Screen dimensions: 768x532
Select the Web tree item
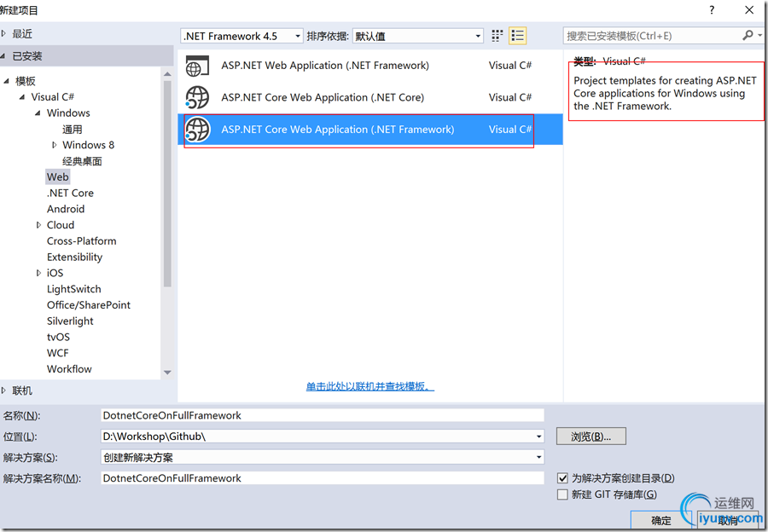tap(58, 176)
